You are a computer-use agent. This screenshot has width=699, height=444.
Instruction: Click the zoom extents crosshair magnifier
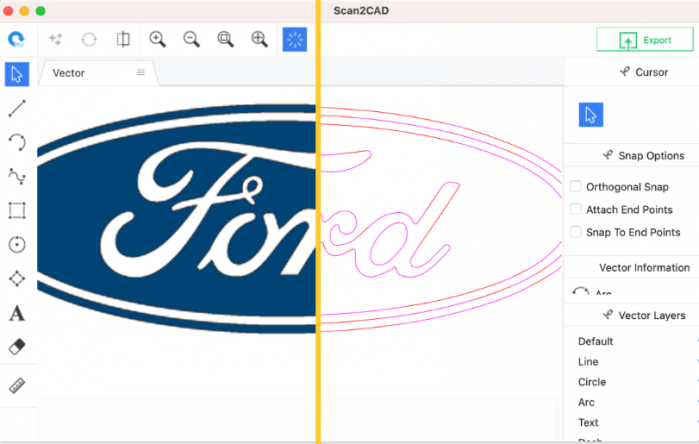259,39
